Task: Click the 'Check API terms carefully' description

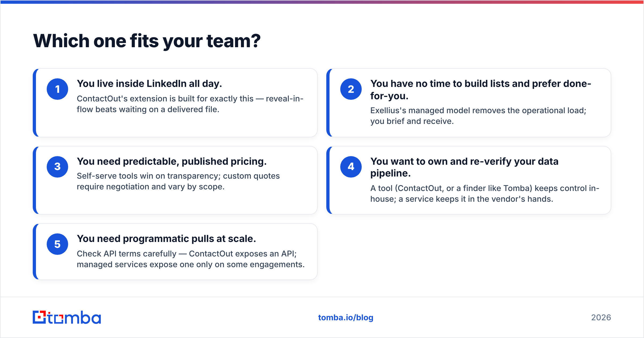Action: tap(191, 259)
